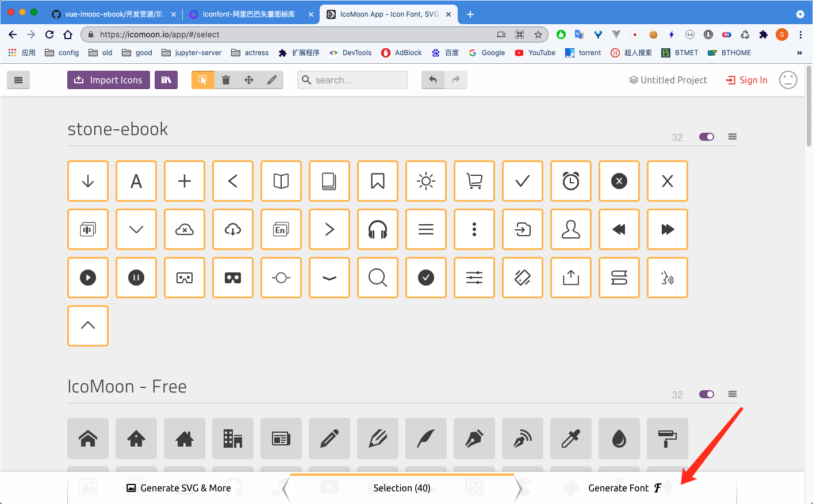Open IcoMoon - Free set options menu
This screenshot has height=504, width=813.
pyautogui.click(x=733, y=394)
